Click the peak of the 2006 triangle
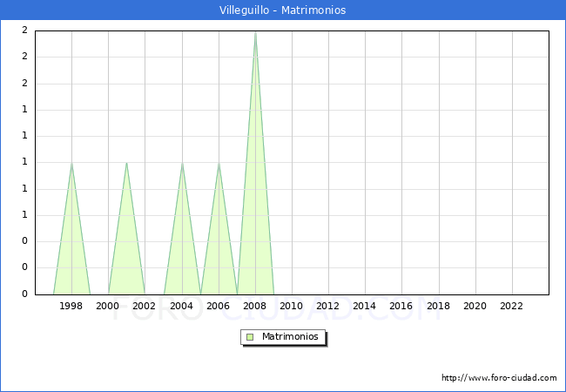This screenshot has width=566, height=392. [219, 163]
